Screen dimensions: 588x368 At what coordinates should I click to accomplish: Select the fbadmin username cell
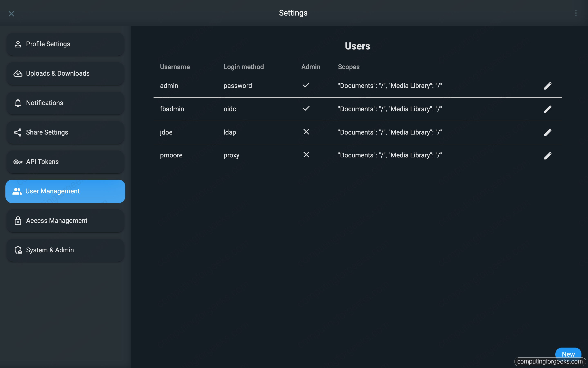coord(172,109)
